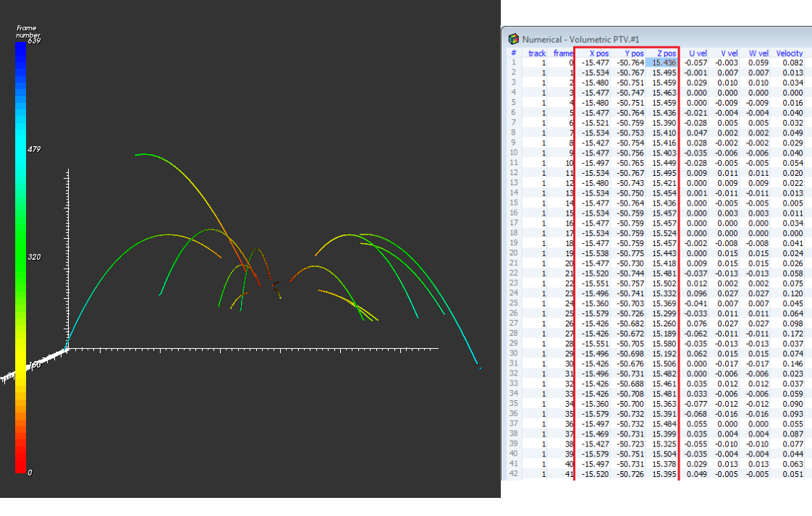
Task: Sort the table by the Z pos column
Action: [666, 53]
